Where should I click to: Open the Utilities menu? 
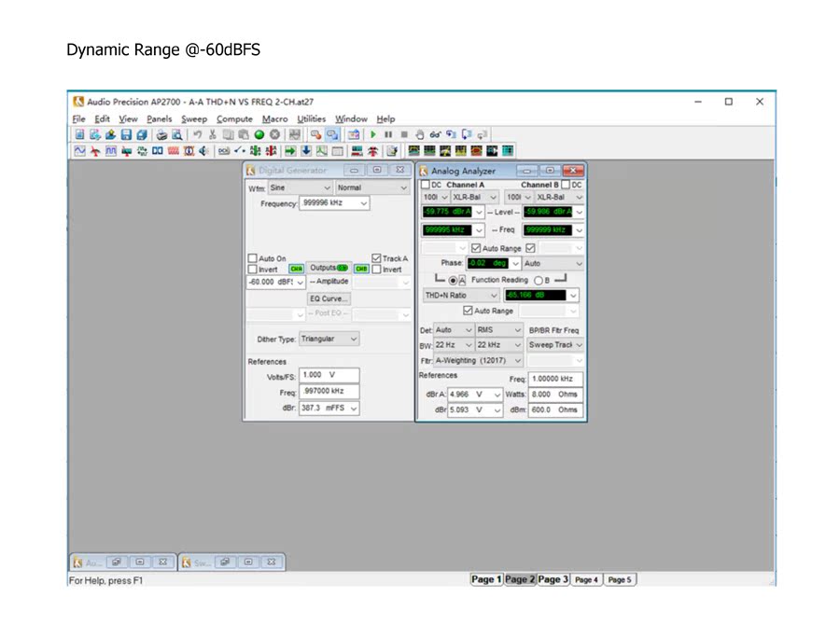click(311, 118)
